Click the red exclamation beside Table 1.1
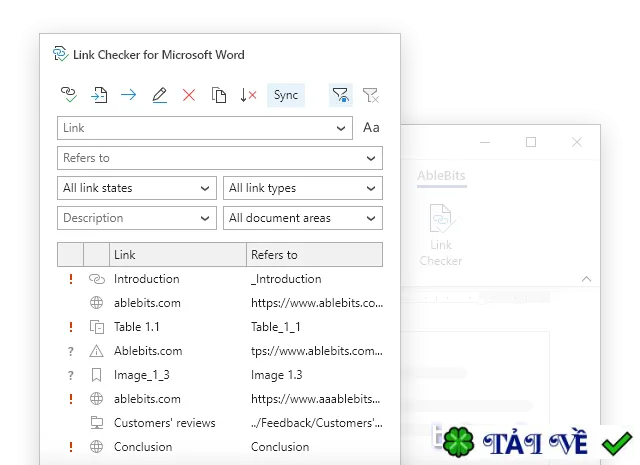640x465 pixels. [71, 327]
